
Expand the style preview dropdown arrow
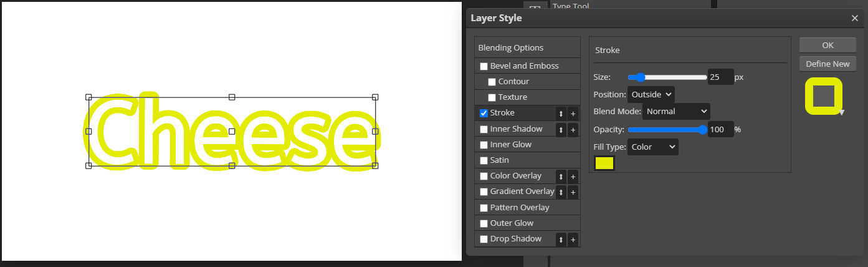click(x=842, y=113)
